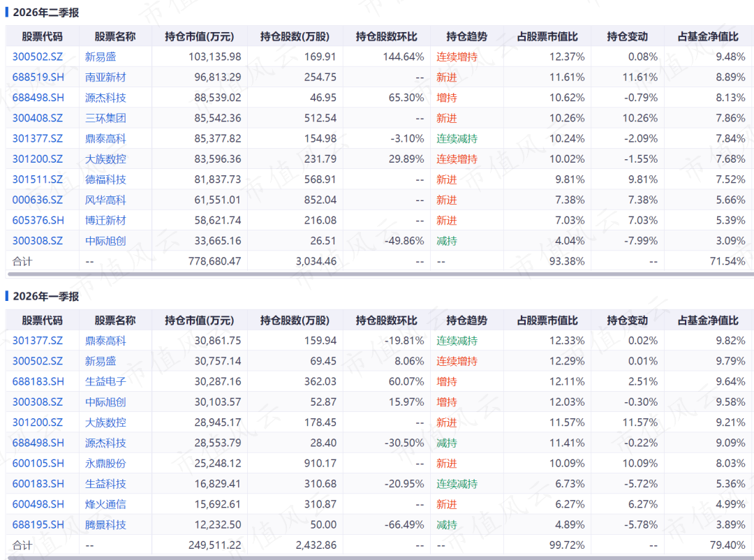Open stock code link 301511.SZ
This screenshot has height=560, width=754.
click(x=38, y=179)
